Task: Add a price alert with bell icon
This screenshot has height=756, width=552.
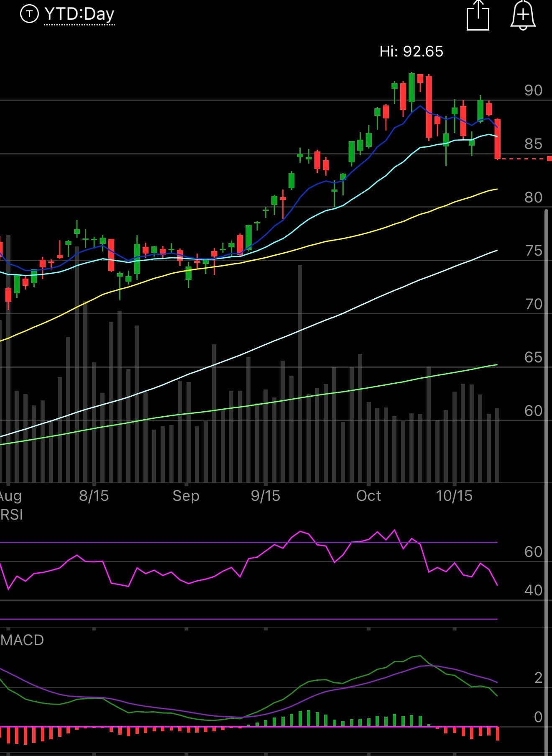Action: [523, 15]
